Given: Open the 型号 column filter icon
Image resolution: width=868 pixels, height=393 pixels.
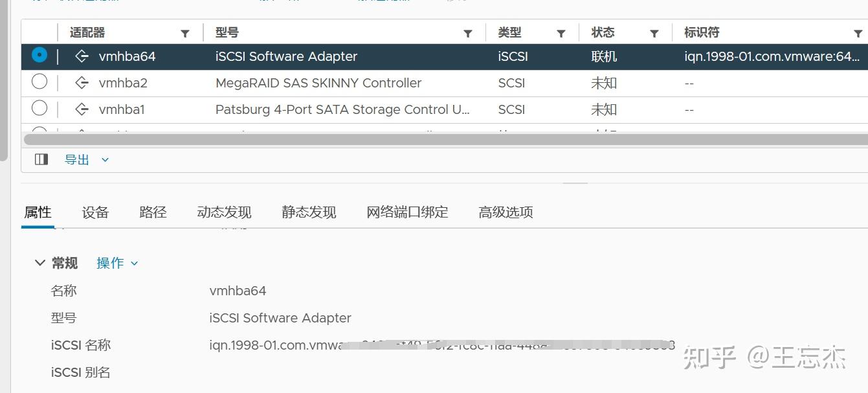Looking at the screenshot, I should pyautogui.click(x=467, y=32).
